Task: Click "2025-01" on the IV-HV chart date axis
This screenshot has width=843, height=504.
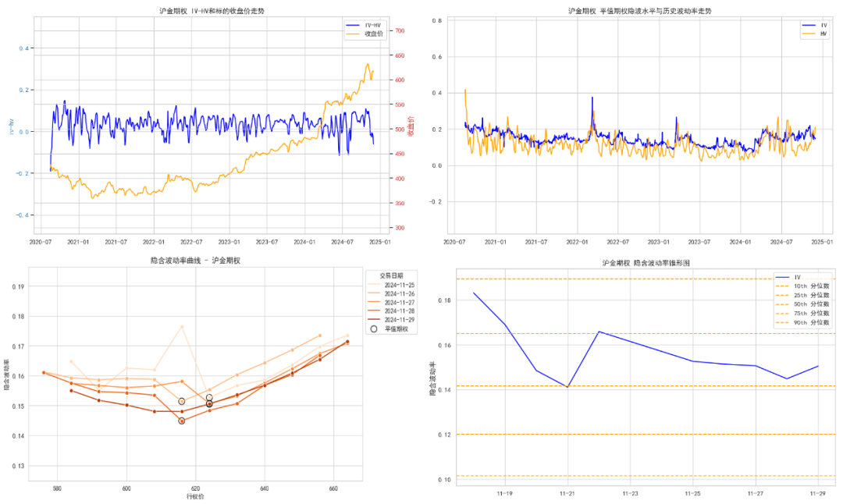Action: click(x=379, y=243)
